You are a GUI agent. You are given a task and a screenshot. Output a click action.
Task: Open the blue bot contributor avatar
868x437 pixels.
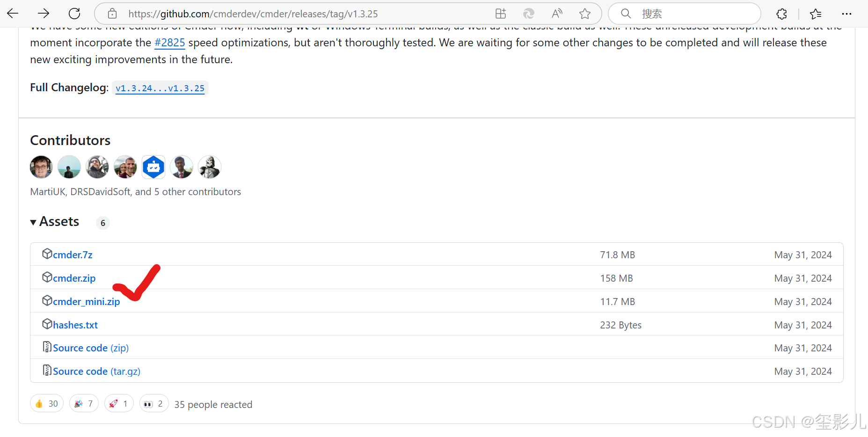point(153,167)
